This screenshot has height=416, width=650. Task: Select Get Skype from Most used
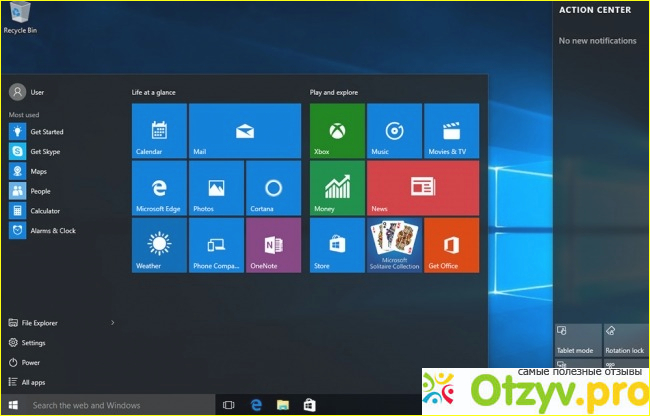(x=46, y=151)
